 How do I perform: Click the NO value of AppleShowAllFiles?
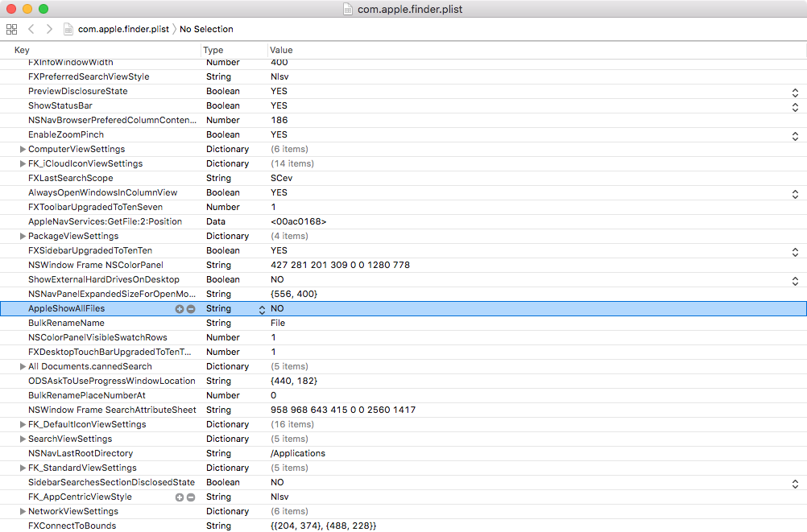click(278, 309)
